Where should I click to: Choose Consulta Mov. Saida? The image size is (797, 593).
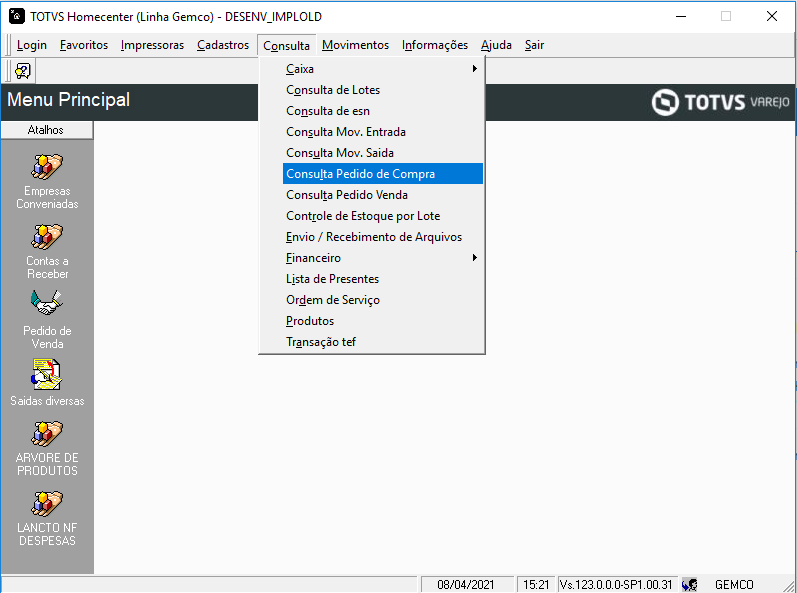[383, 152]
